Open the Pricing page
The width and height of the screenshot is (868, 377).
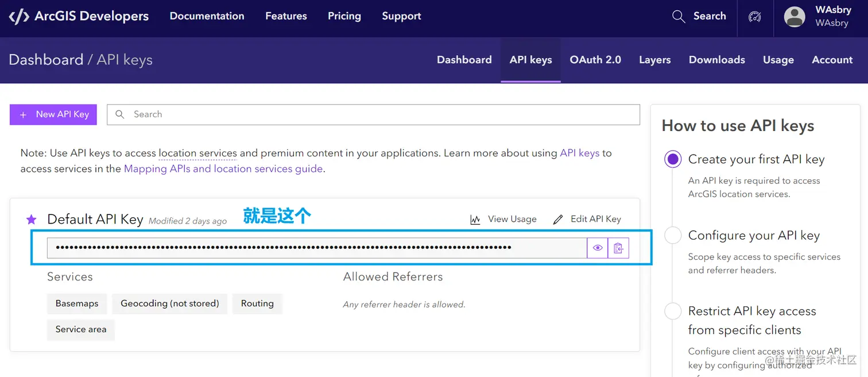click(x=344, y=16)
